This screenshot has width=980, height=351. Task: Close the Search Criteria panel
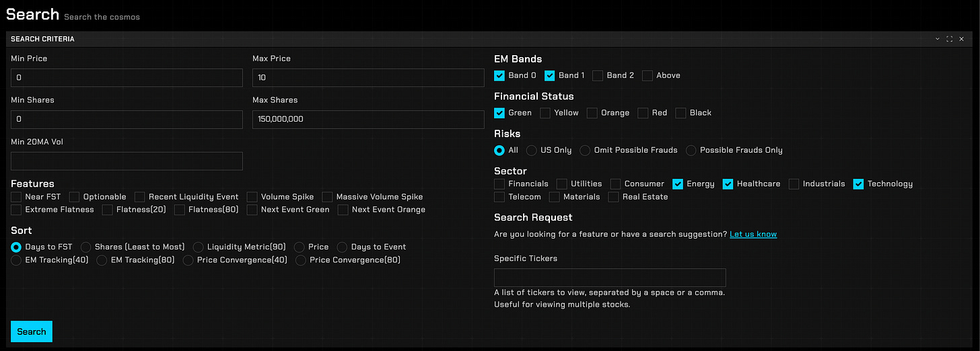pos(962,39)
